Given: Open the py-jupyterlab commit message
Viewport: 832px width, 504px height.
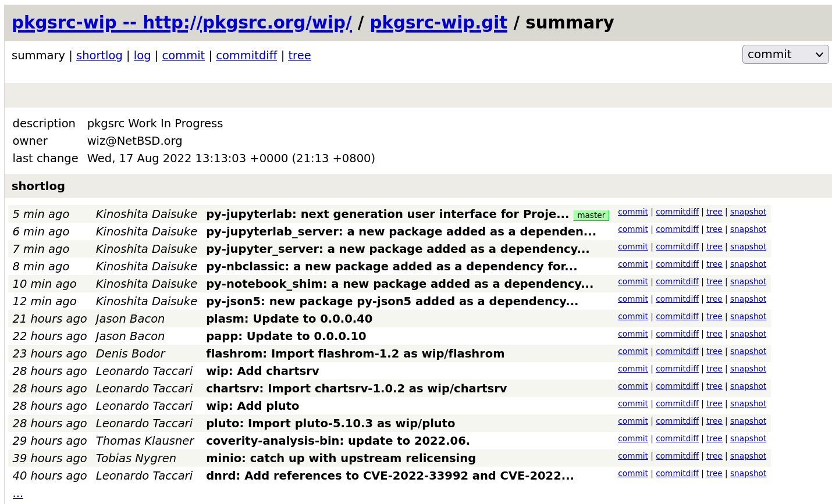Looking at the screenshot, I should pyautogui.click(x=387, y=214).
